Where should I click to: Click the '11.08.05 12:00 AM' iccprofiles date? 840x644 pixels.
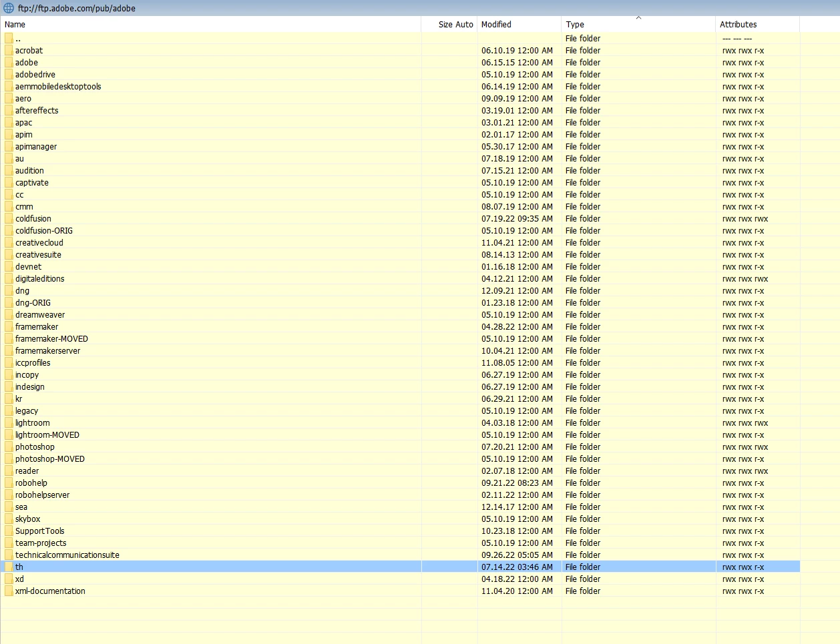pyautogui.click(x=517, y=362)
